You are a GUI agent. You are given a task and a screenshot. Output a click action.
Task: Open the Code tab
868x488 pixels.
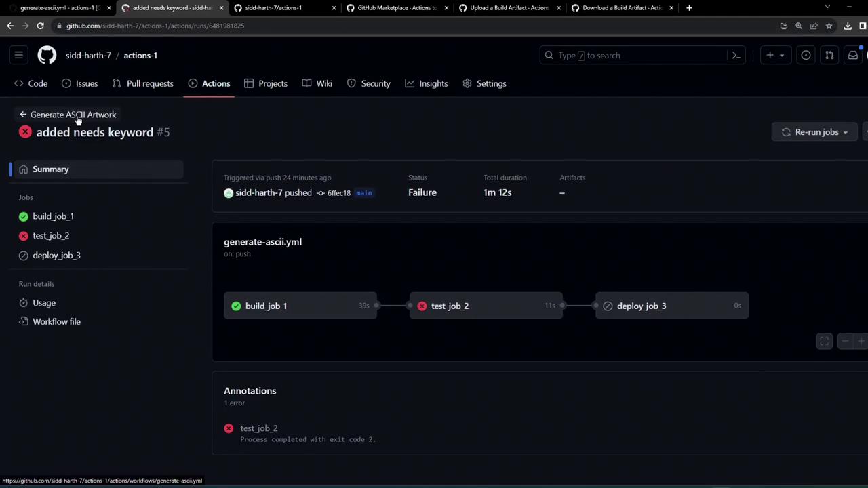[31, 83]
